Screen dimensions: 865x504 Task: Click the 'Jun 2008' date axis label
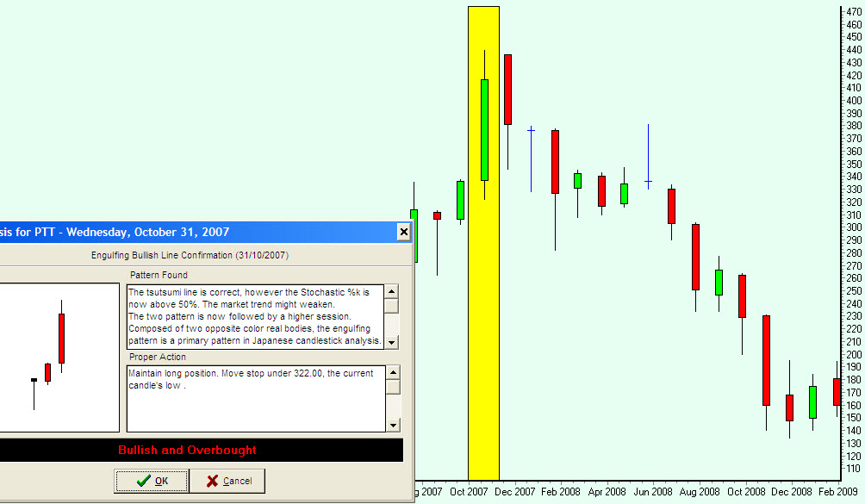(x=652, y=491)
